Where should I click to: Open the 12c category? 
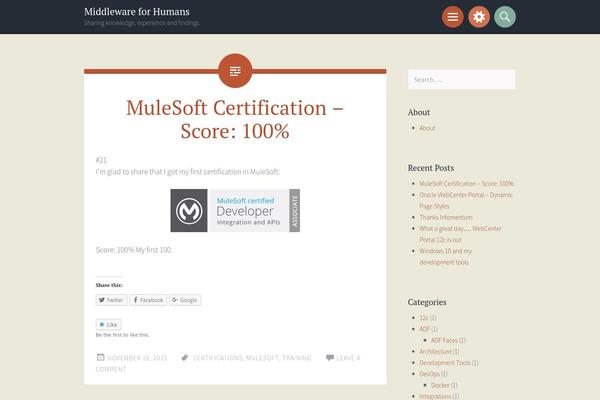(x=424, y=318)
